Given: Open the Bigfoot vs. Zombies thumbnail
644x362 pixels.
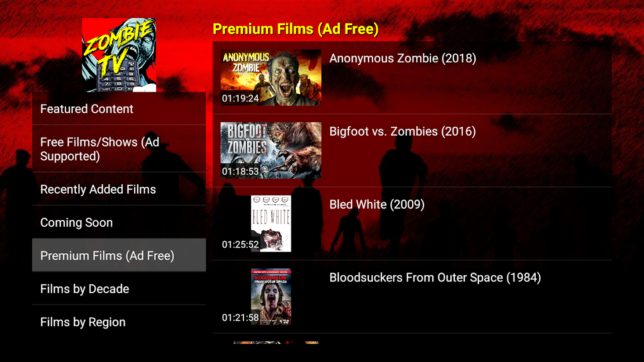Looking at the screenshot, I should 271,150.
